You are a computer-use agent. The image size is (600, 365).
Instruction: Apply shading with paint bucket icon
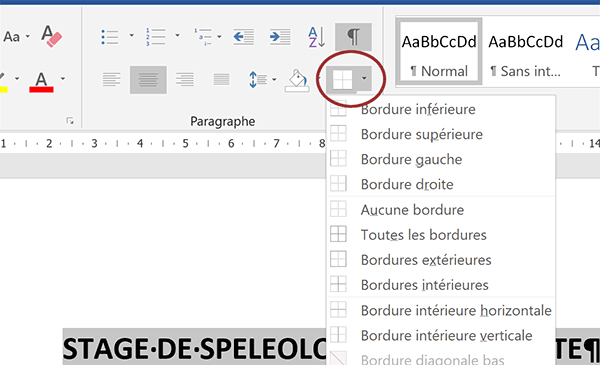[x=297, y=80]
